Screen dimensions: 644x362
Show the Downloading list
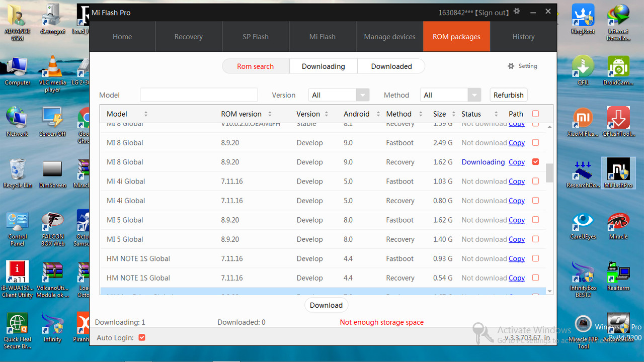coord(324,66)
